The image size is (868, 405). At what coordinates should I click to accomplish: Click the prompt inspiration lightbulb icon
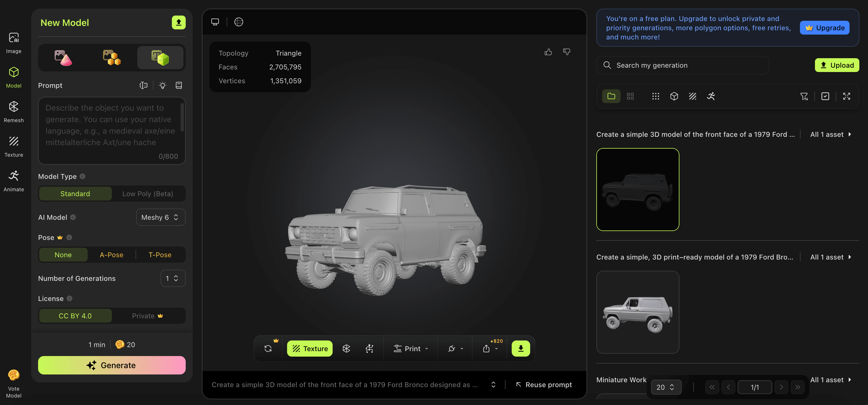pos(163,86)
